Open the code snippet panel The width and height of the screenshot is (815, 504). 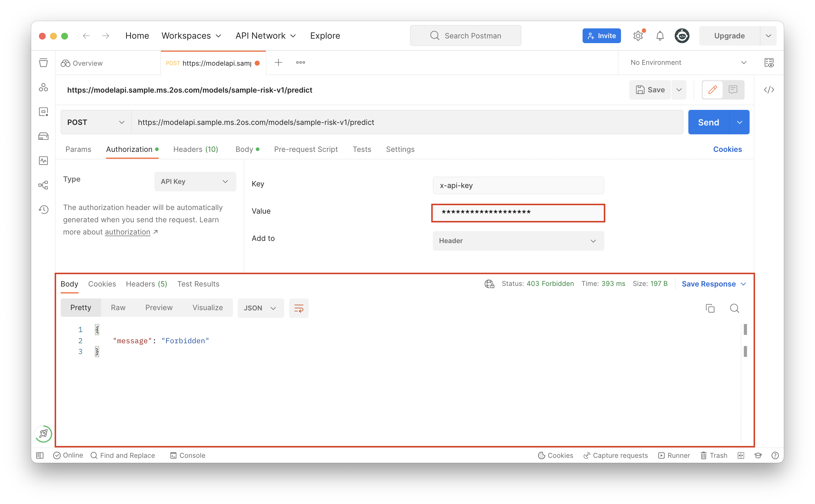(769, 90)
